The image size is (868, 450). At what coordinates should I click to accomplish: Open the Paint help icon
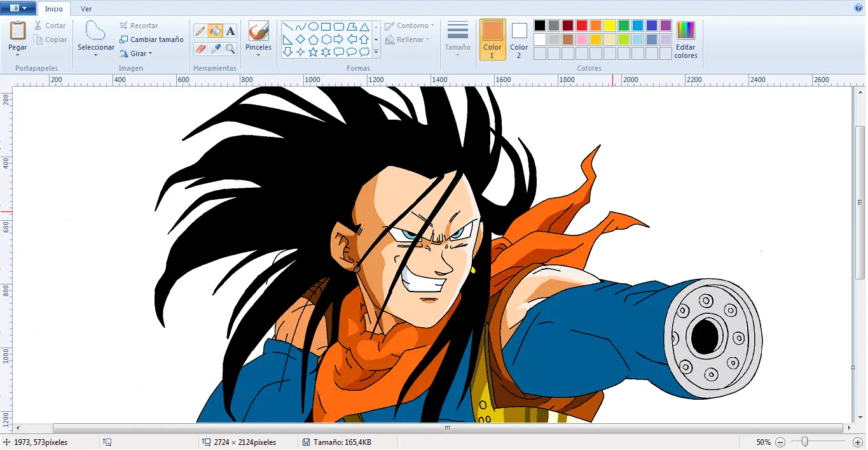(858, 8)
